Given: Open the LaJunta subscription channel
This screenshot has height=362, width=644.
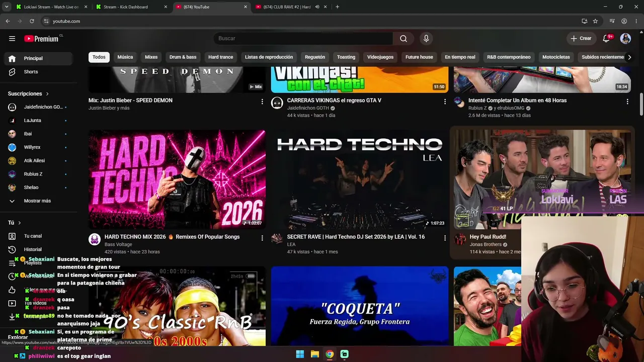Looking at the screenshot, I should [38, 121].
